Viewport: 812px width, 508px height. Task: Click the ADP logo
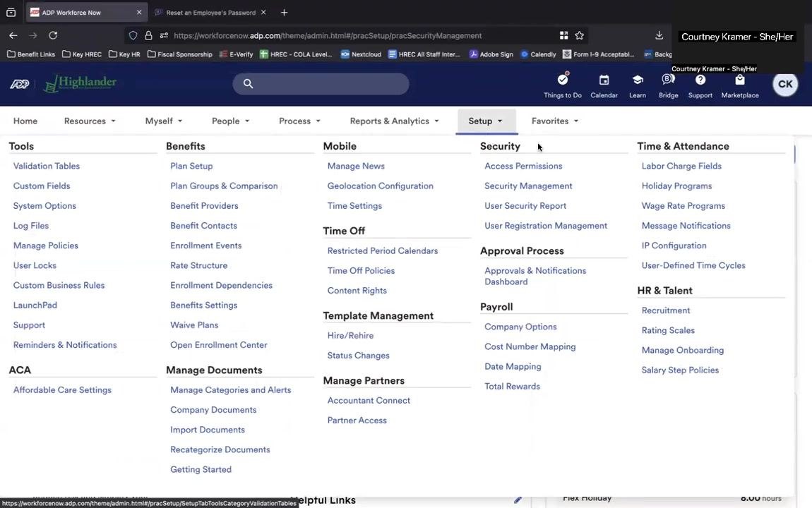click(19, 84)
